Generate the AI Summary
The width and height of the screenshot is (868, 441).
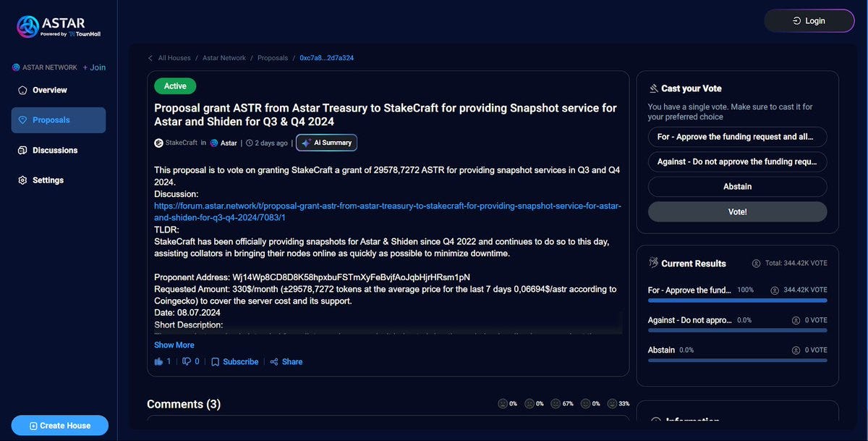point(326,143)
